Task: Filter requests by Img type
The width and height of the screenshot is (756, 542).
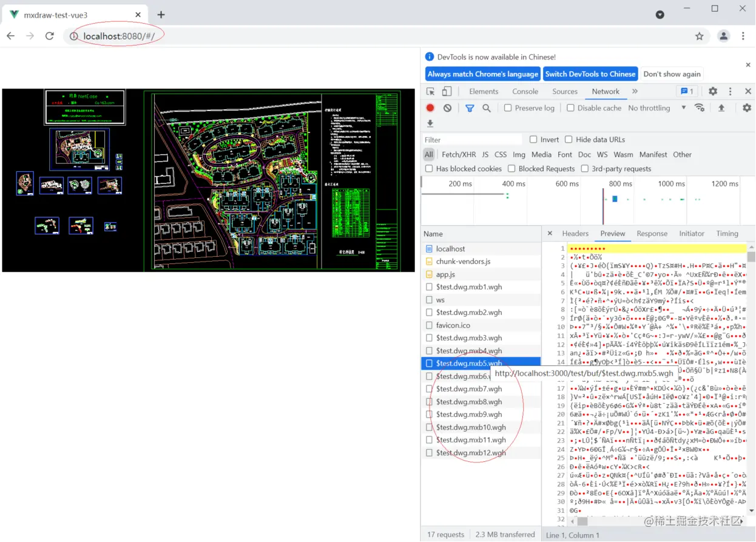Action: point(519,155)
